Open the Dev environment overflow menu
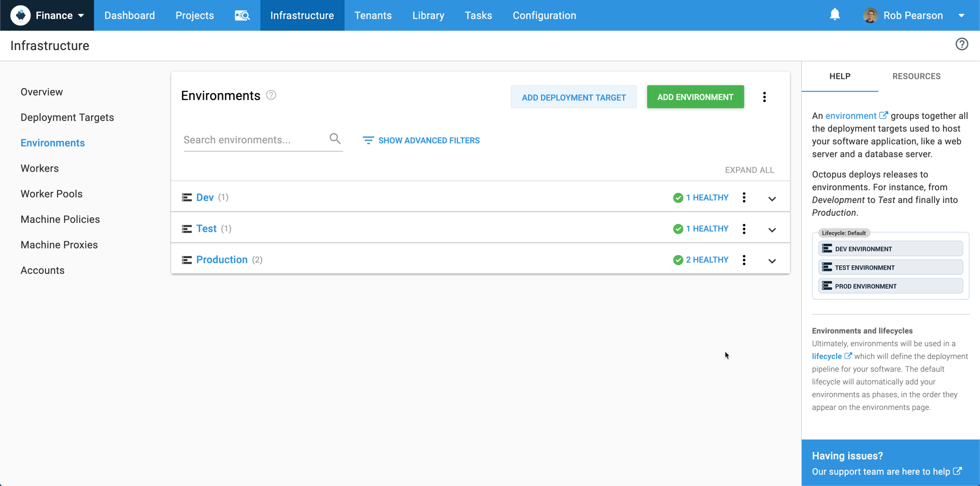Screen dimensions: 980x486 pos(744,197)
